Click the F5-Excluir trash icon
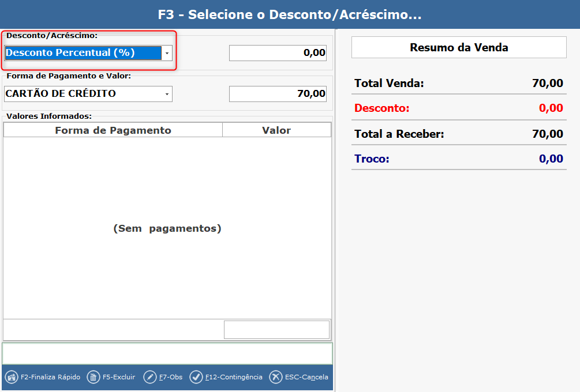This screenshot has width=580, height=392. click(93, 377)
